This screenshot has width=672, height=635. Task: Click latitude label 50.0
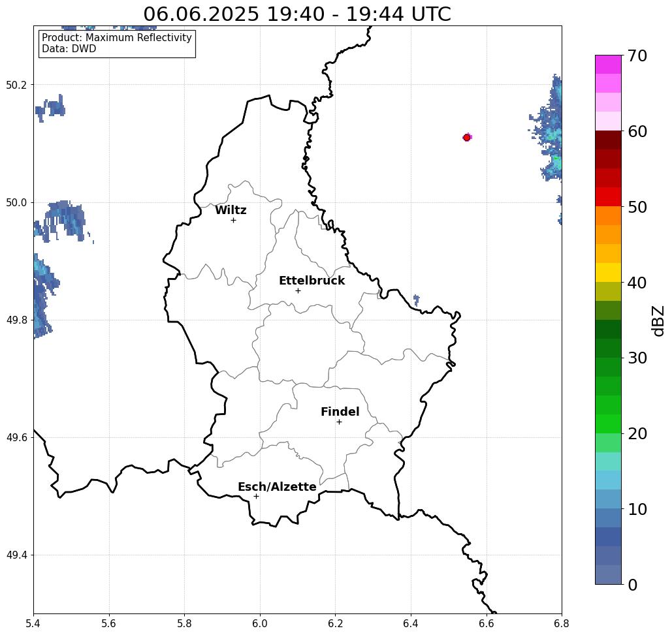coord(16,202)
